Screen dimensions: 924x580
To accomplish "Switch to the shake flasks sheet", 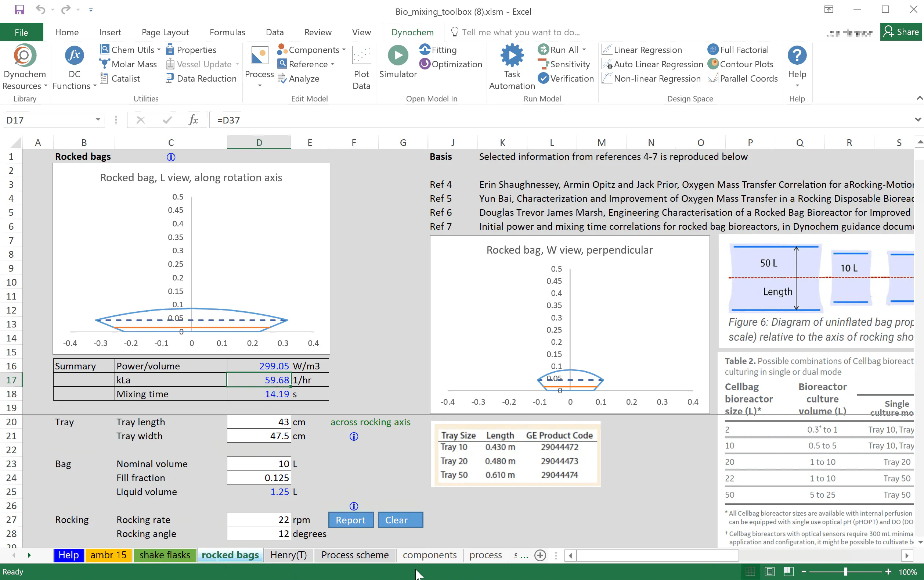I will [x=165, y=555].
